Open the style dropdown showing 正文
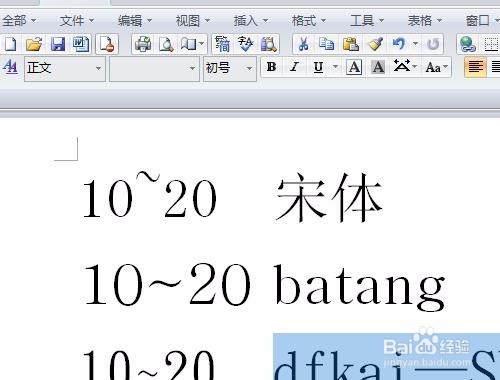This screenshot has height=380, width=500. tap(65, 69)
